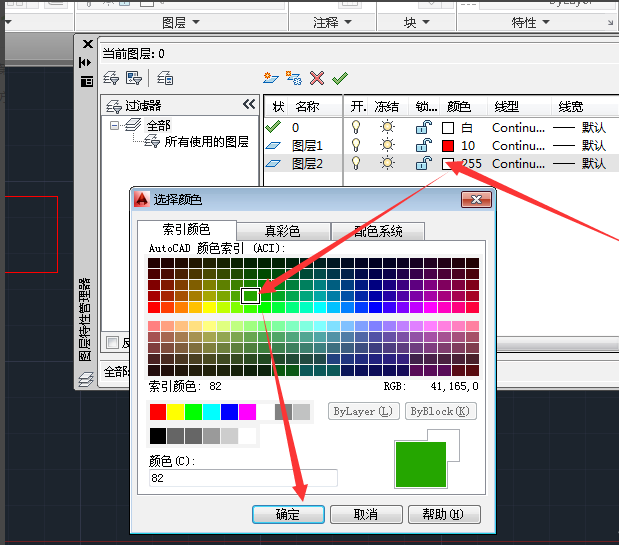Click the status icon of layer 图层2

click(273, 163)
